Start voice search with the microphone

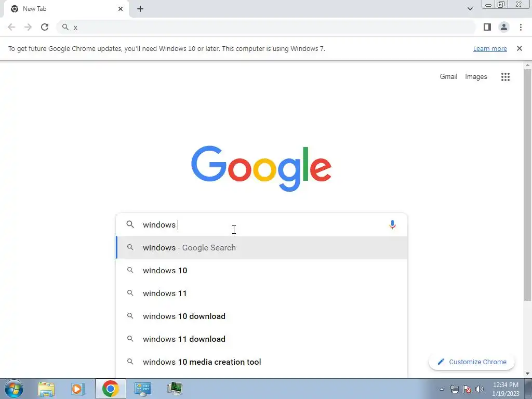pyautogui.click(x=392, y=224)
